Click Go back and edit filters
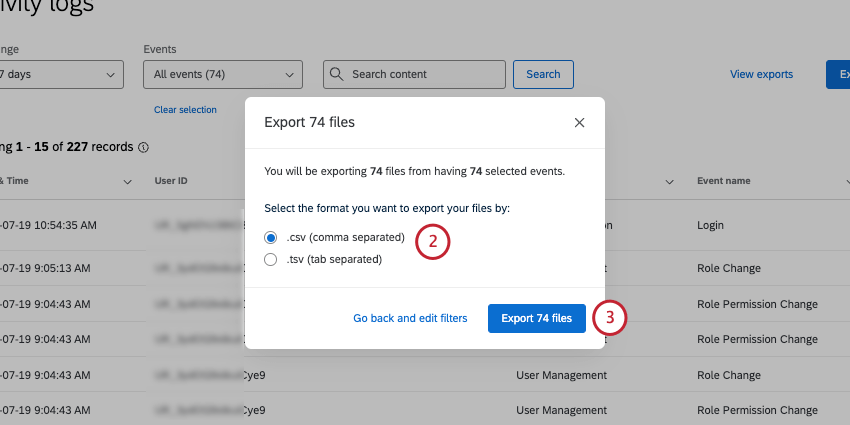Image resolution: width=850 pixels, height=425 pixels. tap(410, 318)
